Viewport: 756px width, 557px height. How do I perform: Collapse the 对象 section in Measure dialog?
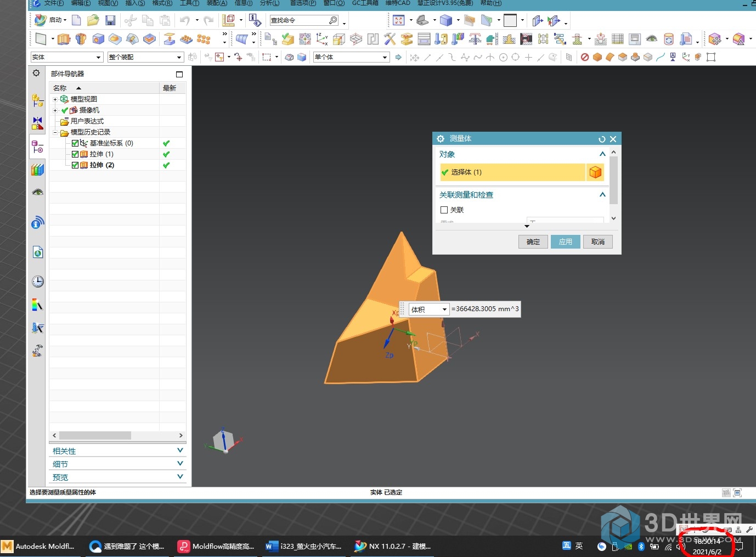coord(602,154)
